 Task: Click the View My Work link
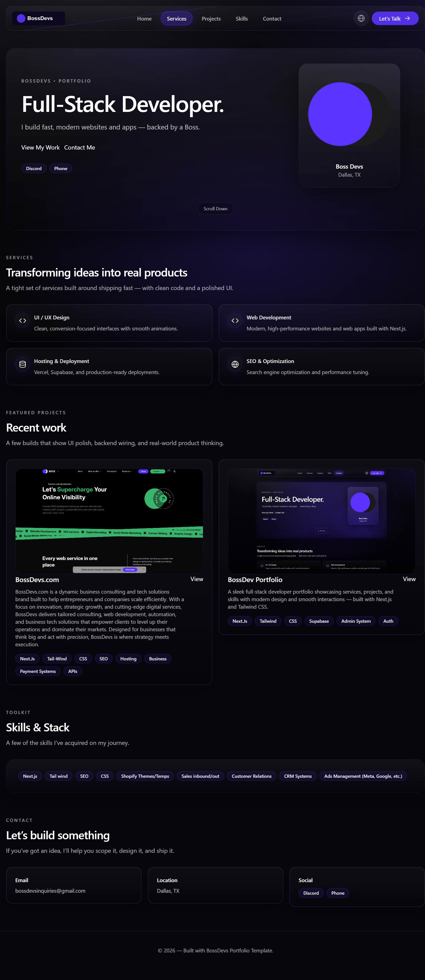(40, 148)
